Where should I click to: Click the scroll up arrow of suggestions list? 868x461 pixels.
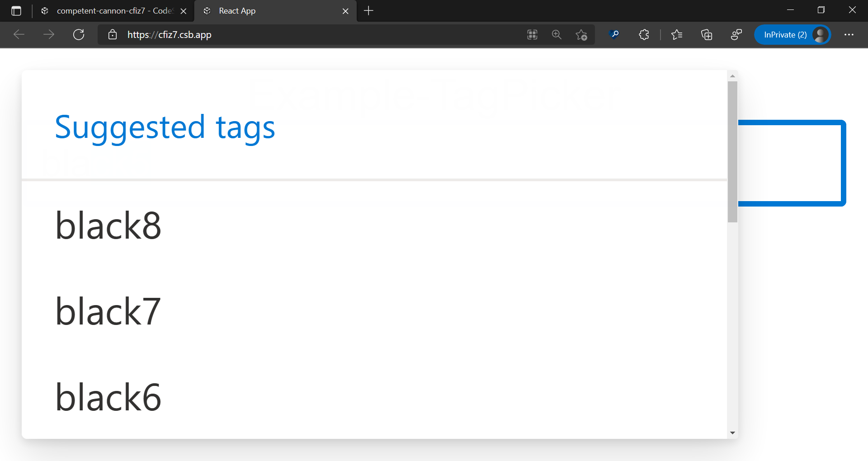click(732, 76)
